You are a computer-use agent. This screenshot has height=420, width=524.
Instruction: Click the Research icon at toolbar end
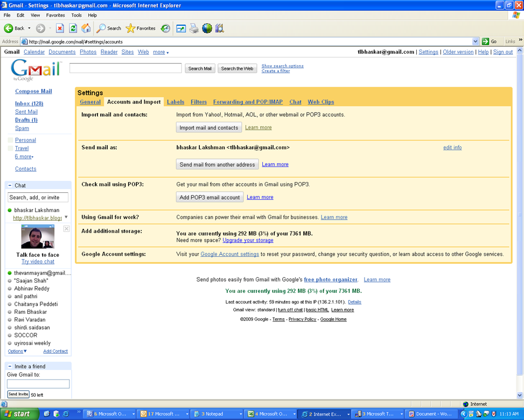click(220, 29)
